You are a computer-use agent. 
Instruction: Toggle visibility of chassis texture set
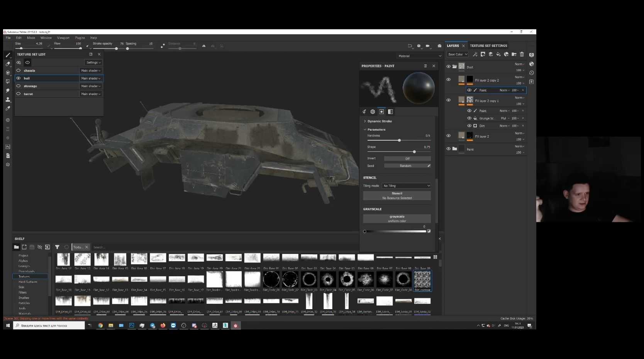click(x=19, y=70)
